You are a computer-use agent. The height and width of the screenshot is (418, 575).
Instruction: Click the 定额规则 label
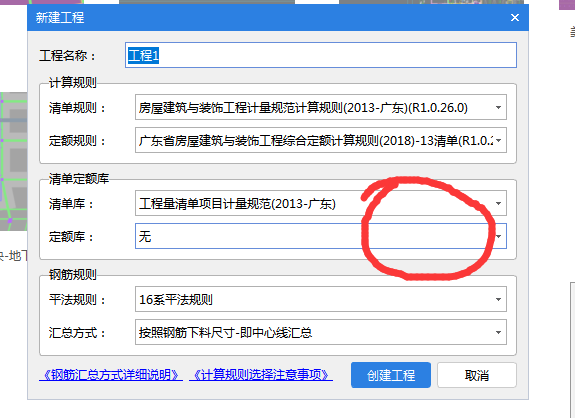point(77,140)
